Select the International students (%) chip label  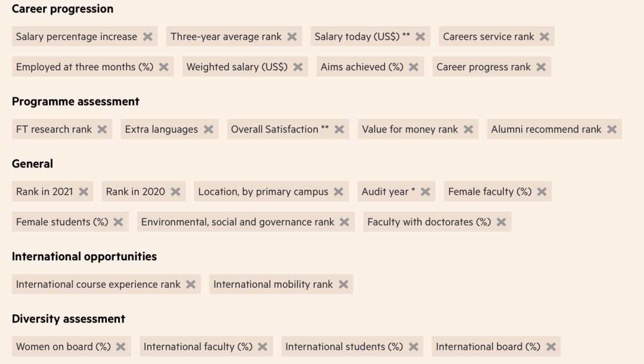[344, 346]
